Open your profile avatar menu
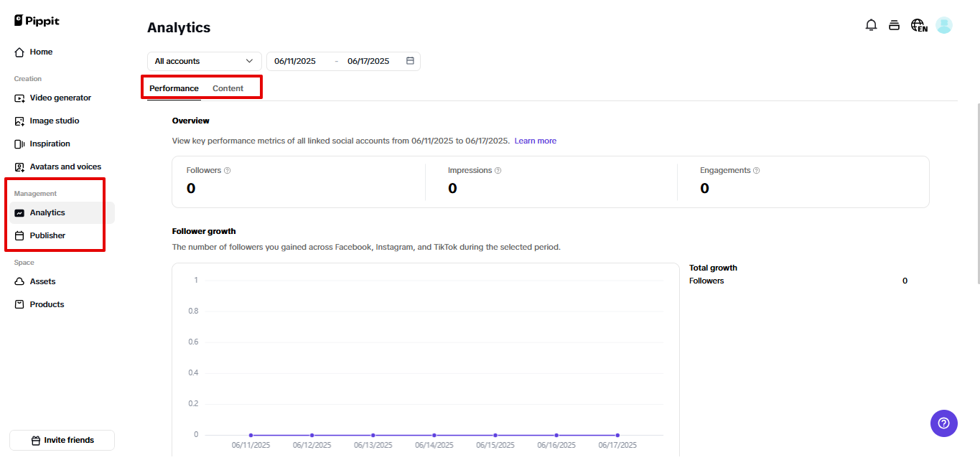Screen dimensions: 980x460 pyautogui.click(x=943, y=24)
